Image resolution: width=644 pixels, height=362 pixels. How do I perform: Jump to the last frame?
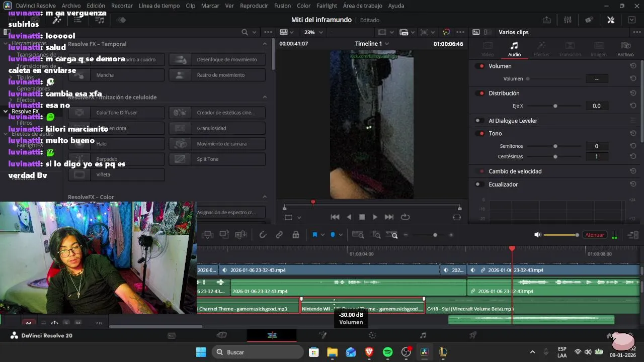389,217
